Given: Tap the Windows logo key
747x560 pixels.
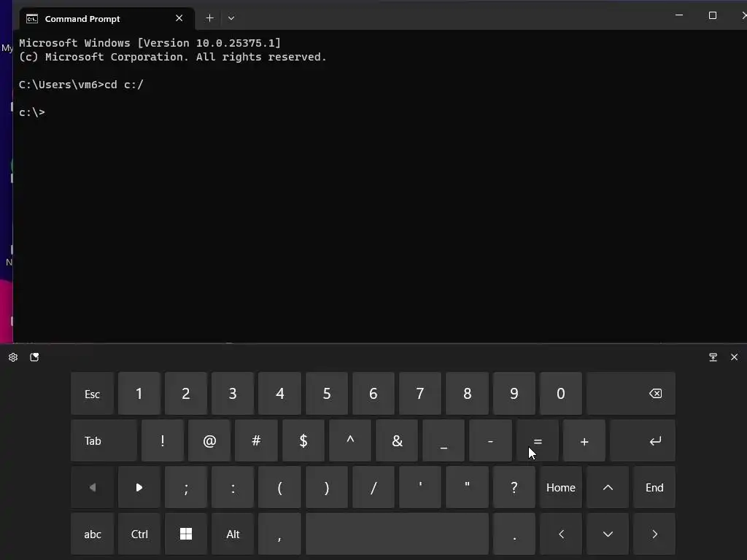Looking at the screenshot, I should click(186, 534).
